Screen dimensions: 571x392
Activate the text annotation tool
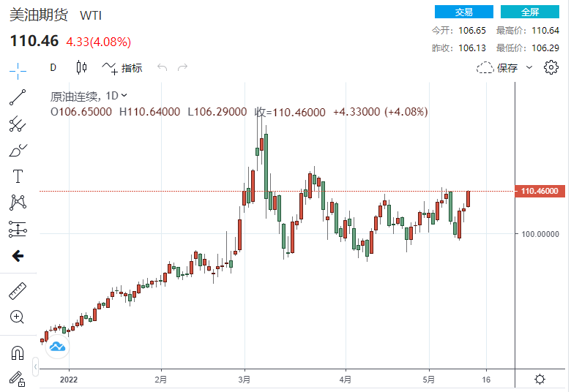(x=18, y=176)
